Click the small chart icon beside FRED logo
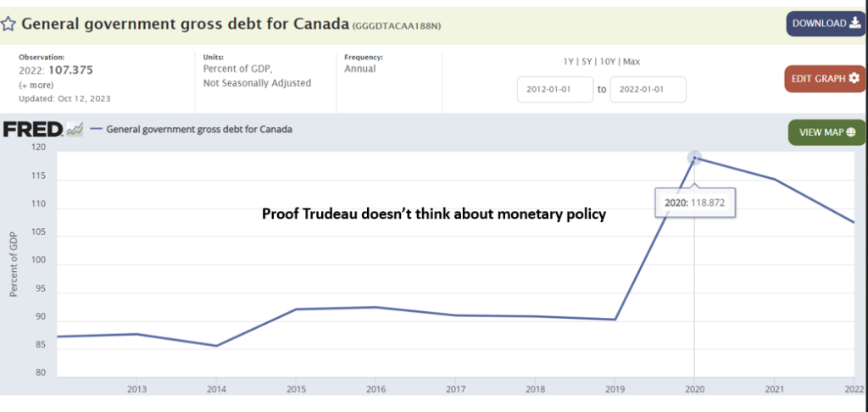The width and height of the screenshot is (868, 412). (x=75, y=129)
